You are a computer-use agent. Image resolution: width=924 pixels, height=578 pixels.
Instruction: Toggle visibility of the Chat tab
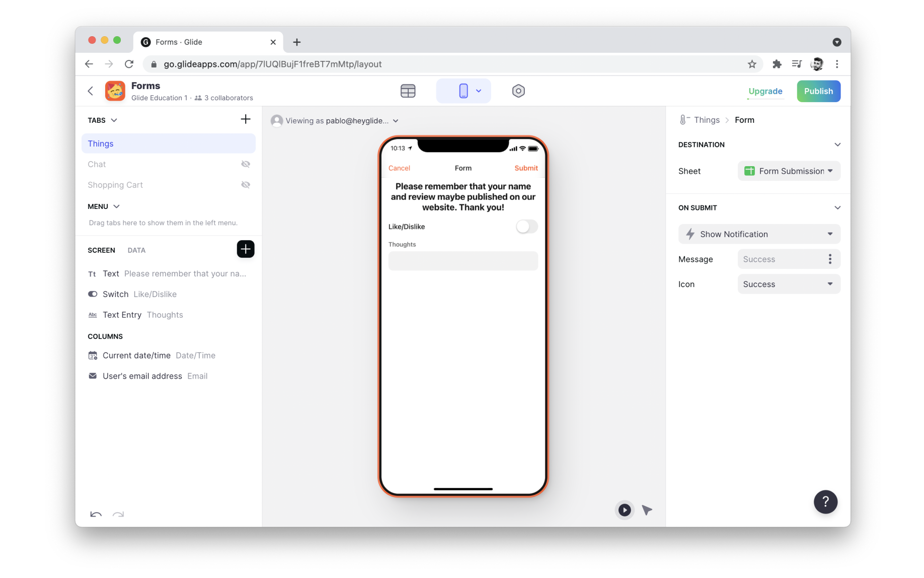(x=245, y=164)
